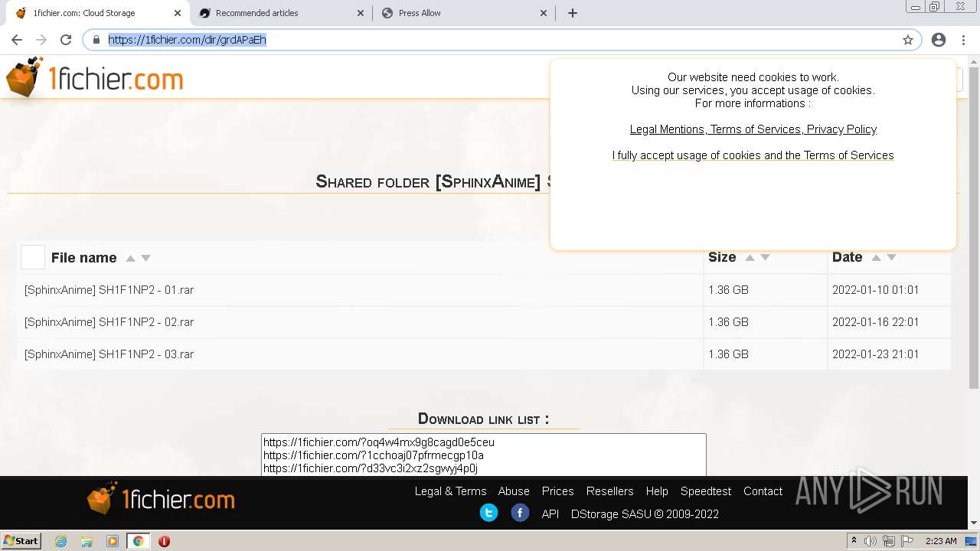
Task: Launch Internet Explorer from the taskbar
Action: pos(60,541)
